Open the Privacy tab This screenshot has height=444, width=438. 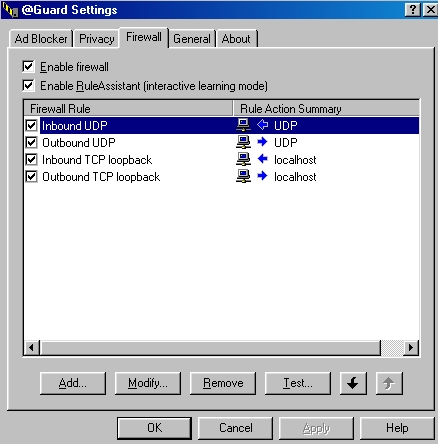(x=97, y=39)
